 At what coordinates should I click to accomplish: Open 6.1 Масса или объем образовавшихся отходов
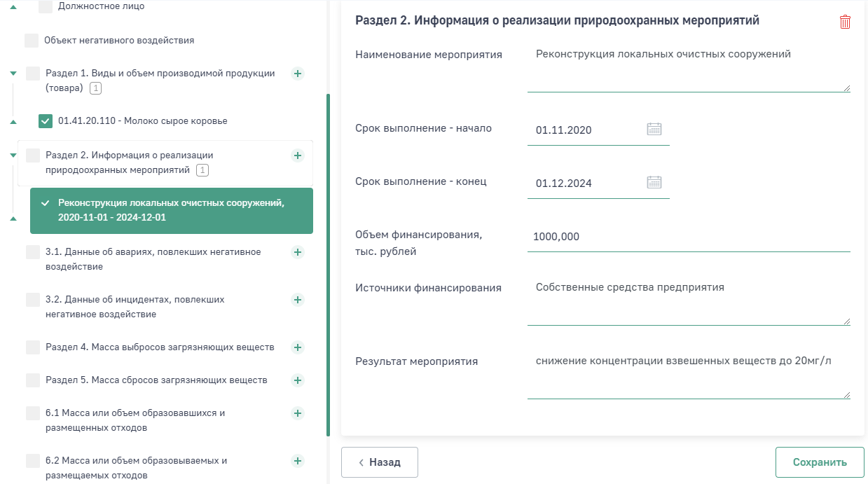[x=135, y=420]
